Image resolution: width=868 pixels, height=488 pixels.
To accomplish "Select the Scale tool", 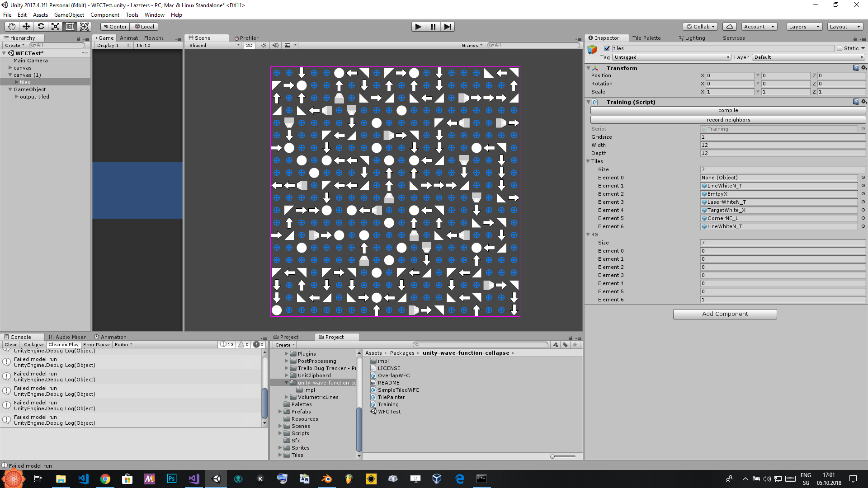I will pyautogui.click(x=55, y=27).
